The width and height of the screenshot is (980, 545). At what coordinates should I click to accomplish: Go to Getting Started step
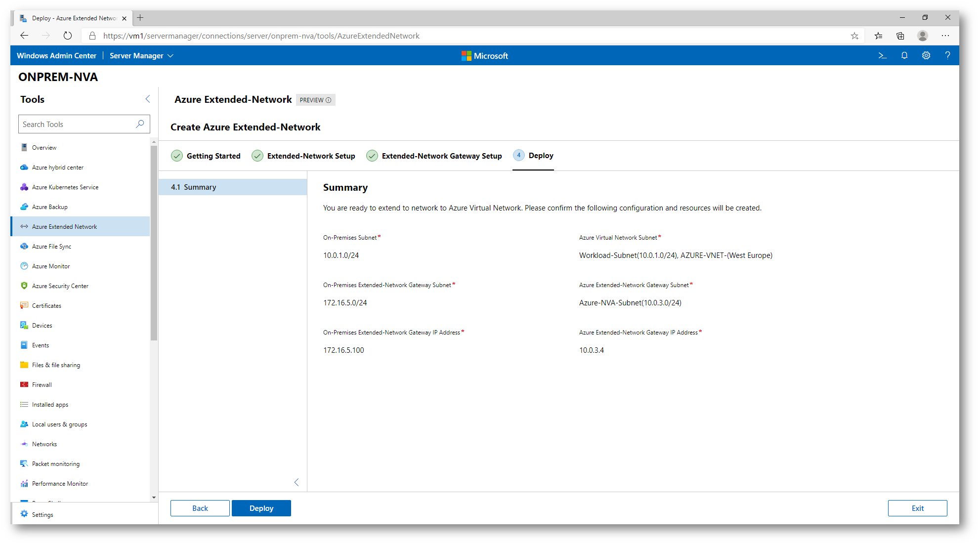(206, 156)
